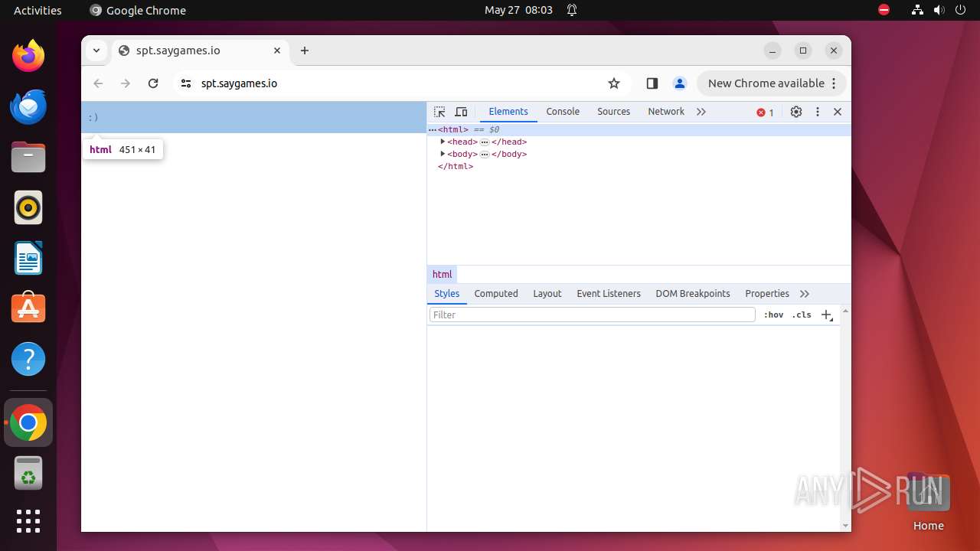Go back in browser history
This screenshot has height=551, width=980.
tap(98, 83)
